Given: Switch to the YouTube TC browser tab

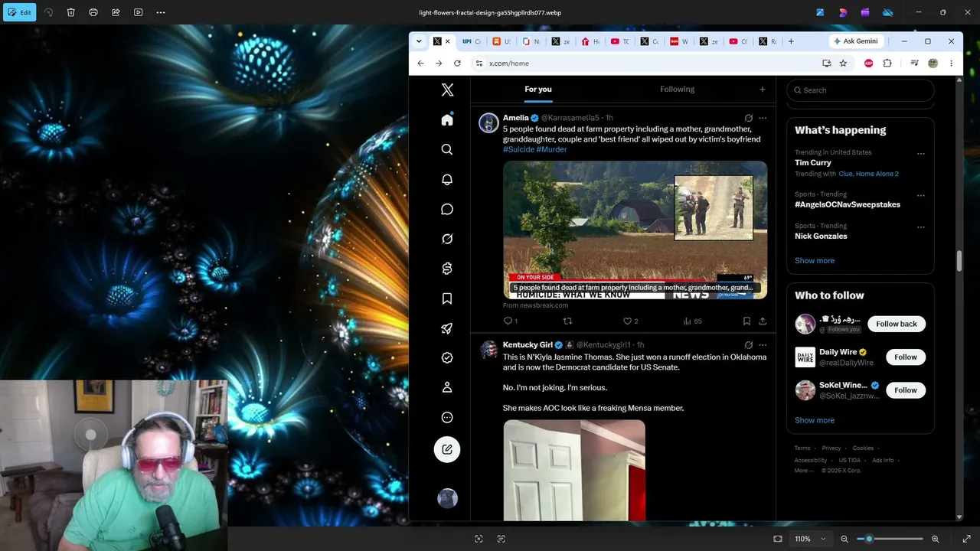Looking at the screenshot, I should [x=620, y=41].
